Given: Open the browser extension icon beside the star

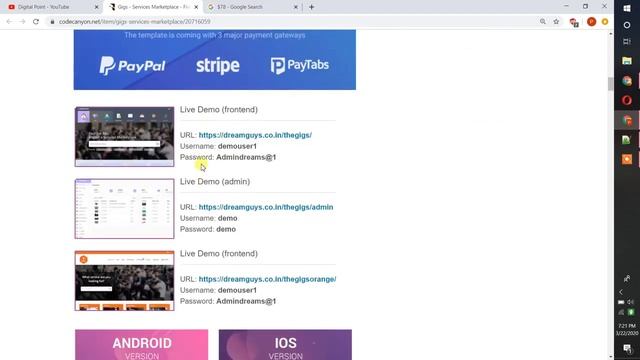Looking at the screenshot, I should coord(574,22).
